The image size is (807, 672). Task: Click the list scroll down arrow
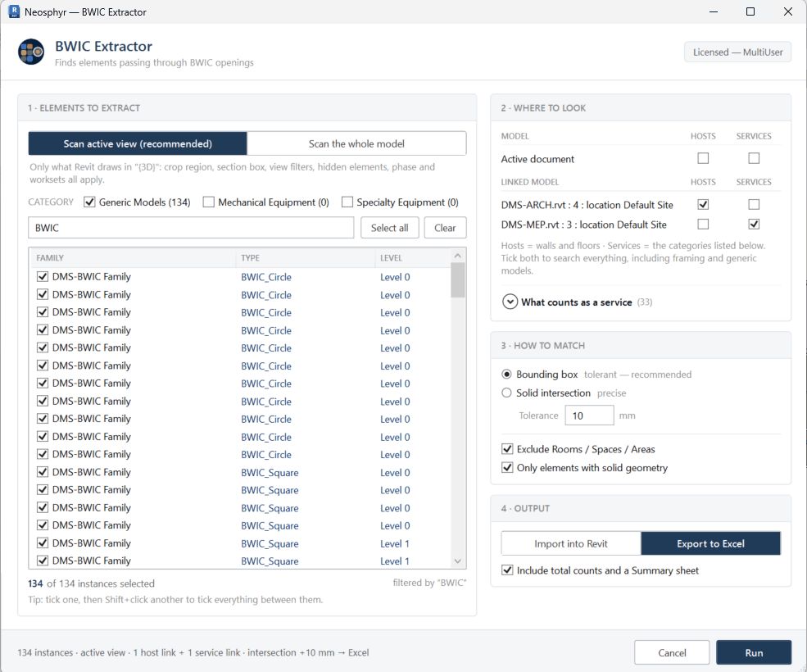(x=457, y=561)
